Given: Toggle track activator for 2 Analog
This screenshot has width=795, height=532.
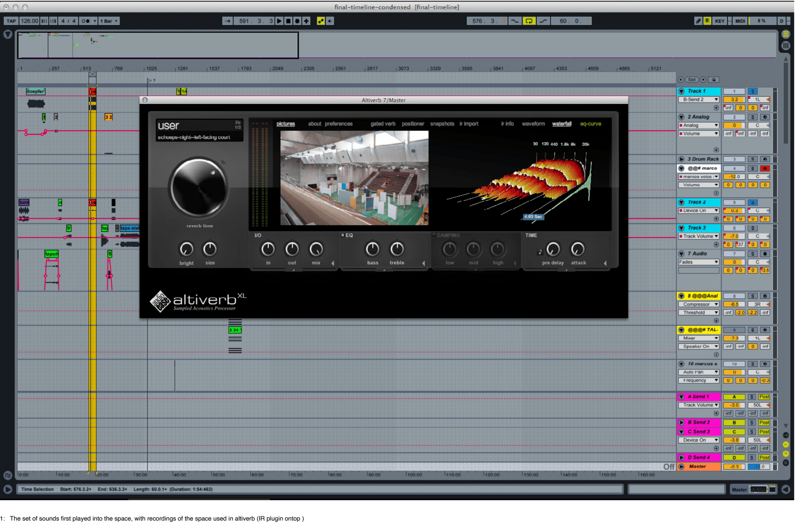Looking at the screenshot, I should 734,117.
